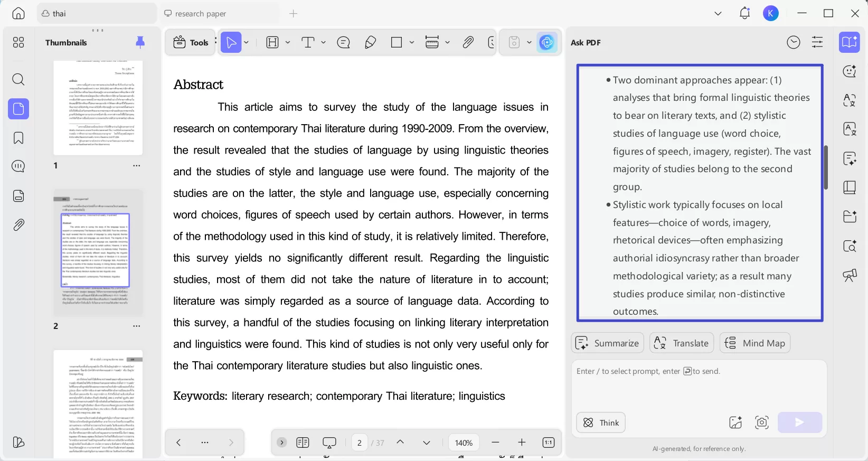
Task: Open the OCR text recognition icon
Action: click(x=850, y=129)
